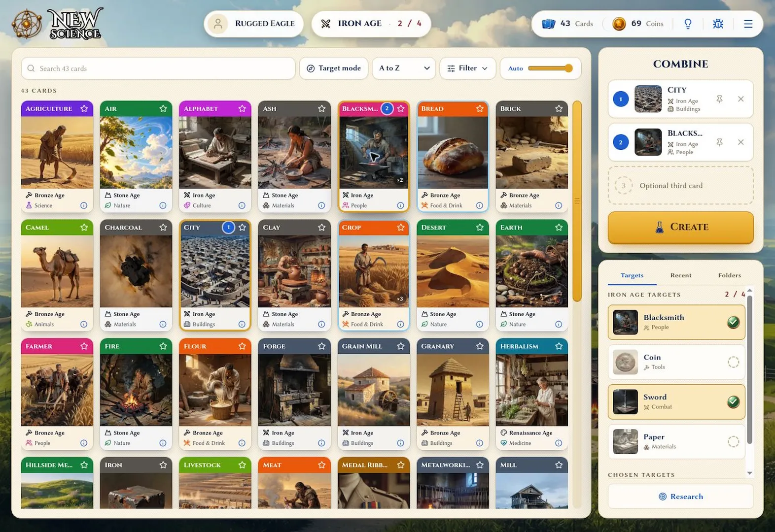Open info icon on Clay card
Screen dimensions: 775x532
pos(321,324)
